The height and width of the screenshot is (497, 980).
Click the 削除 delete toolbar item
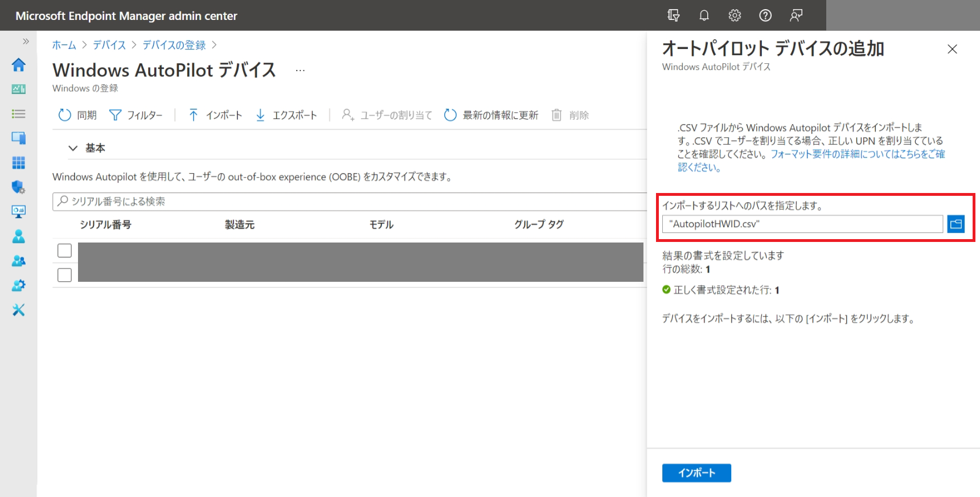570,115
